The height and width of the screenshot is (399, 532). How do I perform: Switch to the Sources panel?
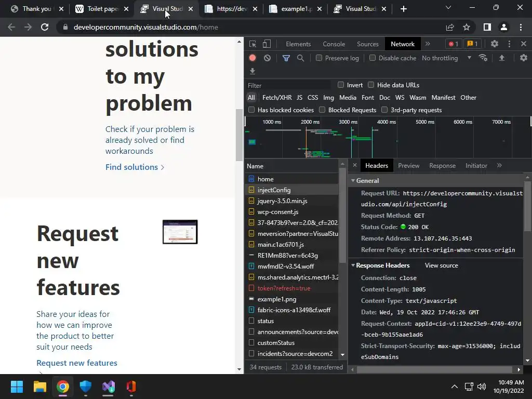(367, 44)
